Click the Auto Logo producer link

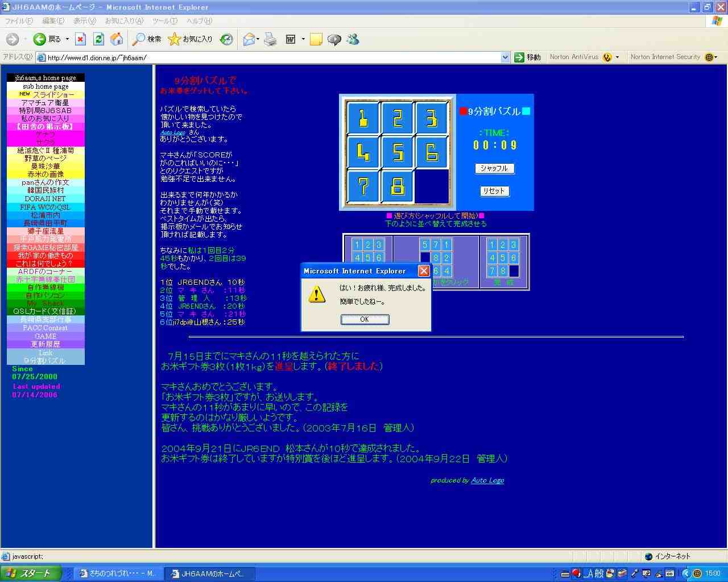[487, 480]
